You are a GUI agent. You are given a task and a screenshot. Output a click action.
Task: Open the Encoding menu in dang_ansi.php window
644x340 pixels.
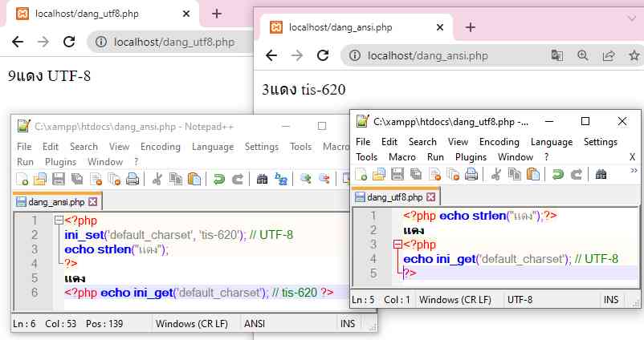[161, 147]
